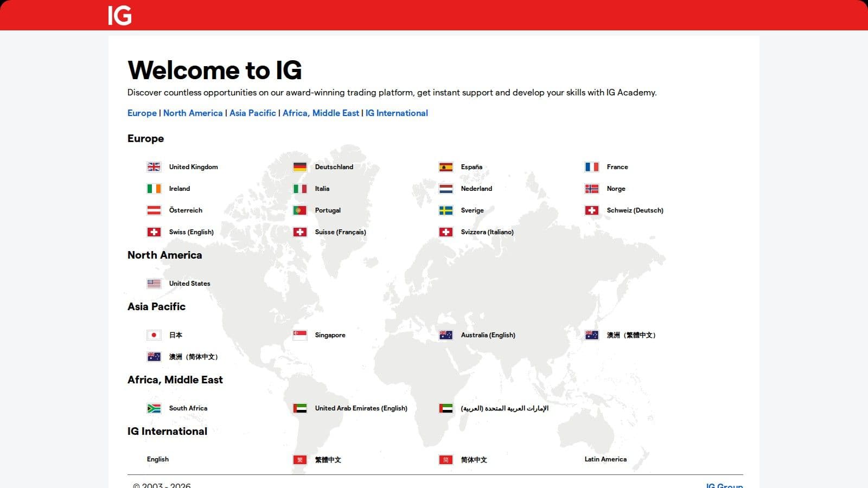Open the Schweiz (Deutsch) site link

635,210
